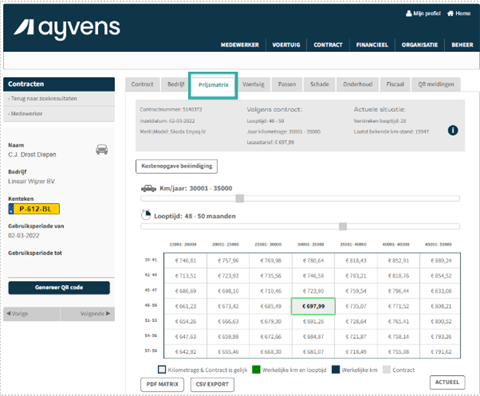Click column header 30001-35000
The image size is (480, 396).
311,245
